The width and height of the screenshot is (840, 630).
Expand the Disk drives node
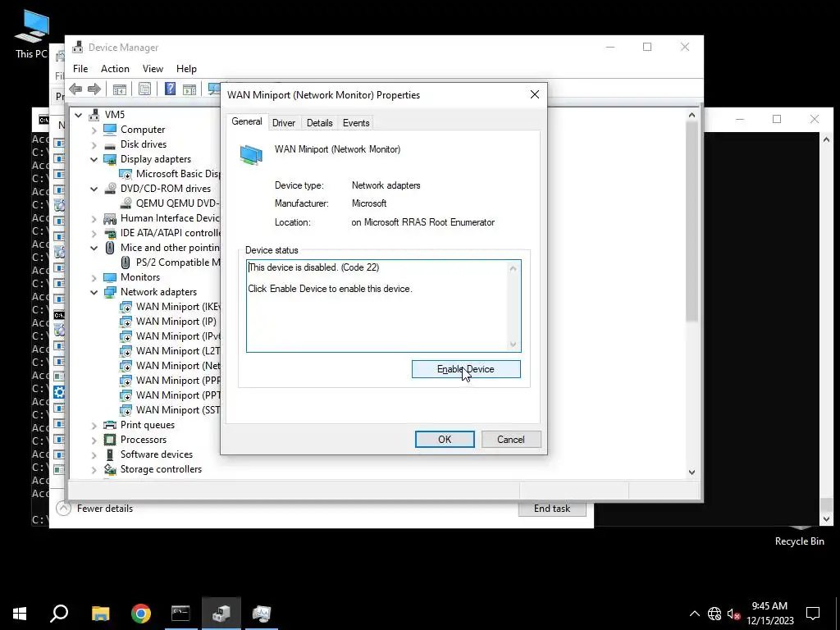(94, 144)
